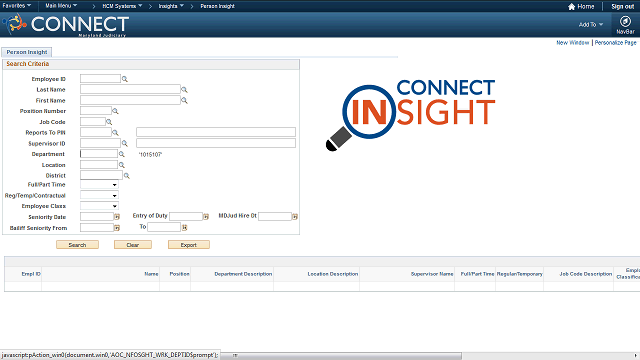The width and height of the screenshot is (640, 360).
Task: Click Person Insight in the breadcrumb
Action: 217,6
